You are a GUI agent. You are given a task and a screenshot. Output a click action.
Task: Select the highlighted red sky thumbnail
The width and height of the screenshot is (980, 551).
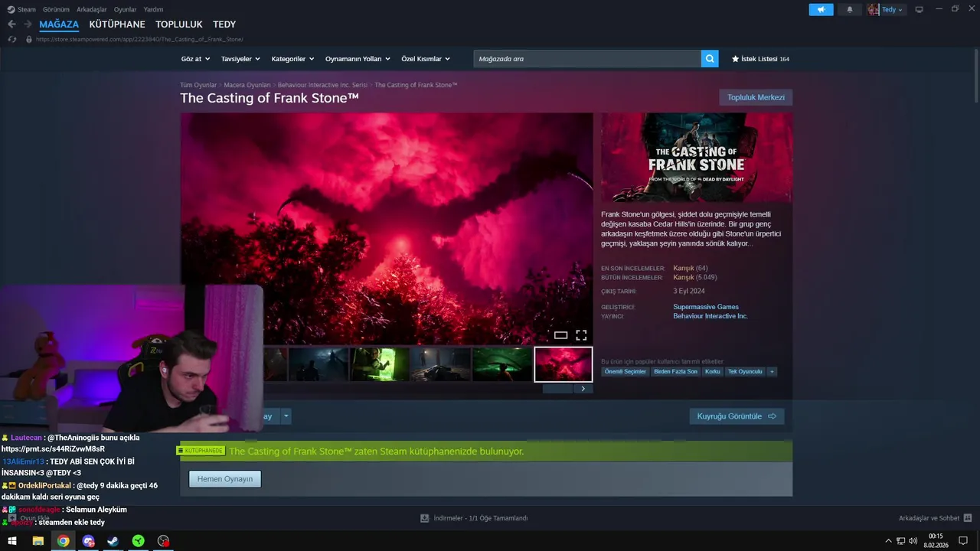[563, 364]
